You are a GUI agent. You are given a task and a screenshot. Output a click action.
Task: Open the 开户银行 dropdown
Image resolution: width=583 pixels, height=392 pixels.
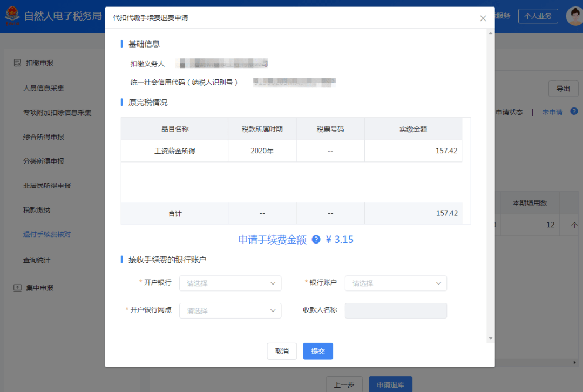click(230, 283)
